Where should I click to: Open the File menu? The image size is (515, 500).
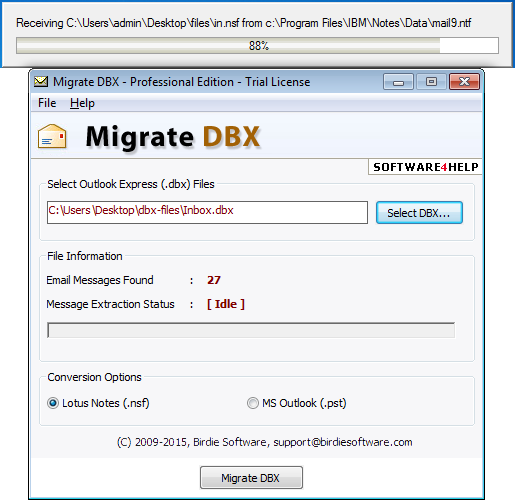point(47,103)
